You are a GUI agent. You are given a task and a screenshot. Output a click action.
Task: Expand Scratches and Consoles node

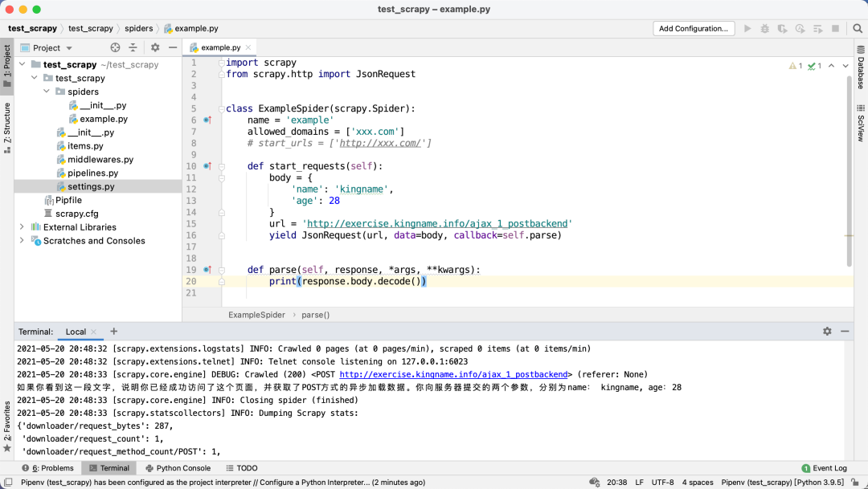point(23,241)
